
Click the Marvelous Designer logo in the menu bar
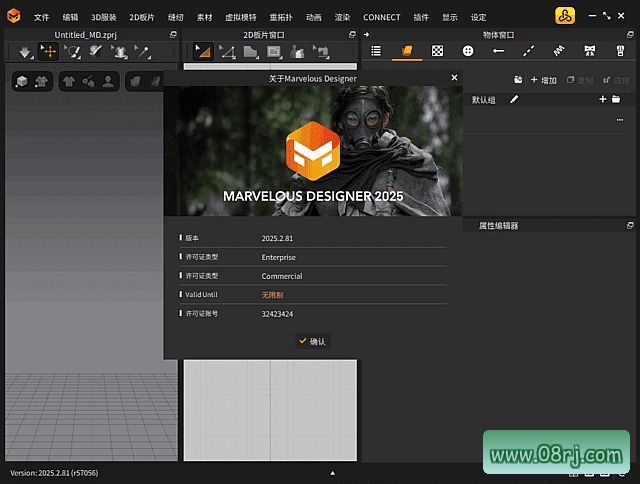click(x=13, y=16)
